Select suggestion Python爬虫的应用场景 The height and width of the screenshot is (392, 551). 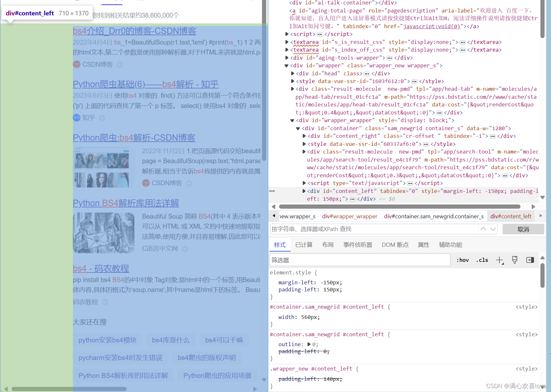[x=217, y=376]
